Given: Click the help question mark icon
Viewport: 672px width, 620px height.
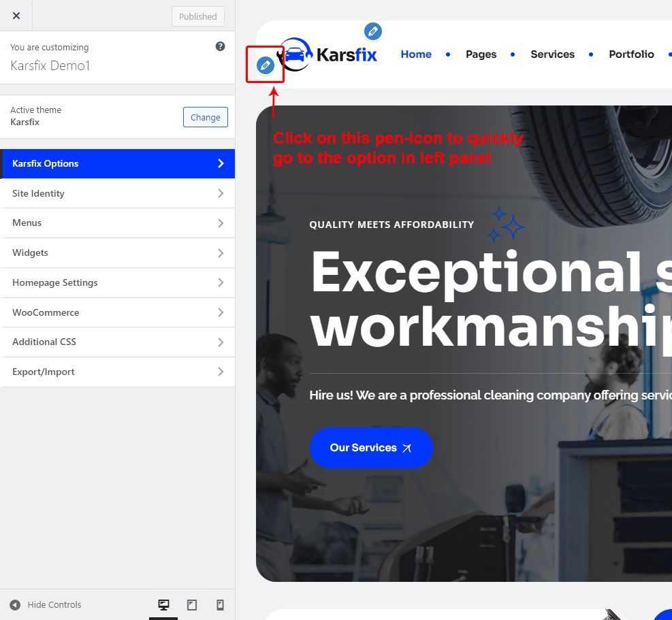Looking at the screenshot, I should click(x=220, y=46).
